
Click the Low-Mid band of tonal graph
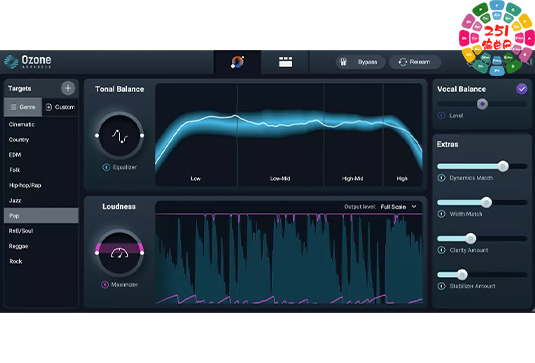pos(280,135)
